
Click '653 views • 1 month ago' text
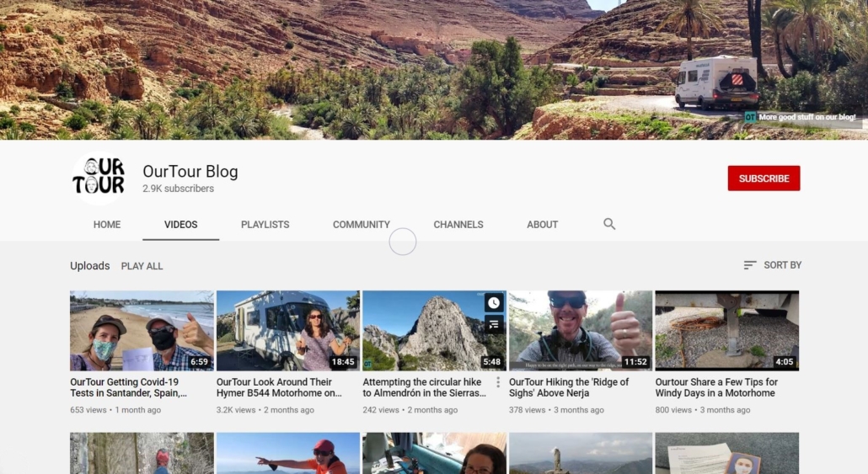pos(115,410)
